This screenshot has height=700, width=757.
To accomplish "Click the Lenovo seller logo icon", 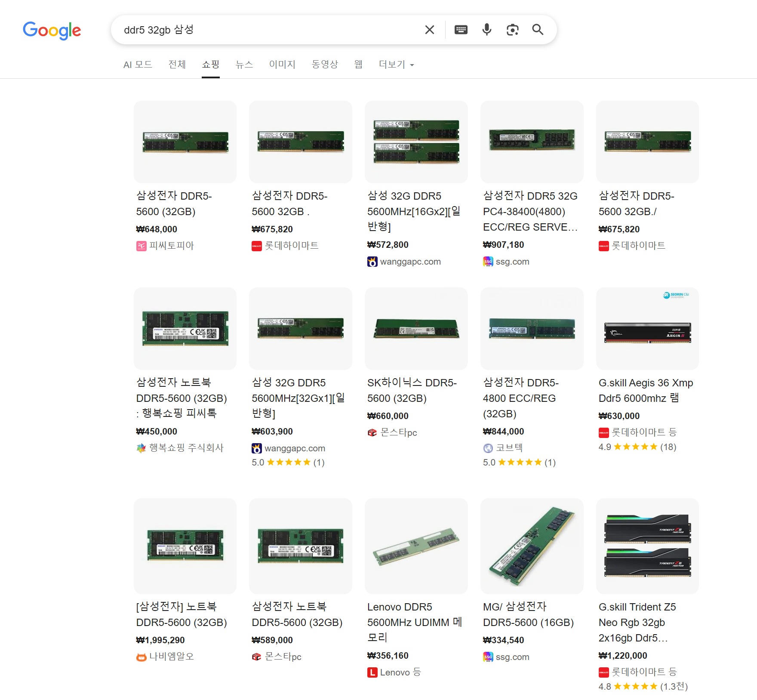I will point(372,672).
